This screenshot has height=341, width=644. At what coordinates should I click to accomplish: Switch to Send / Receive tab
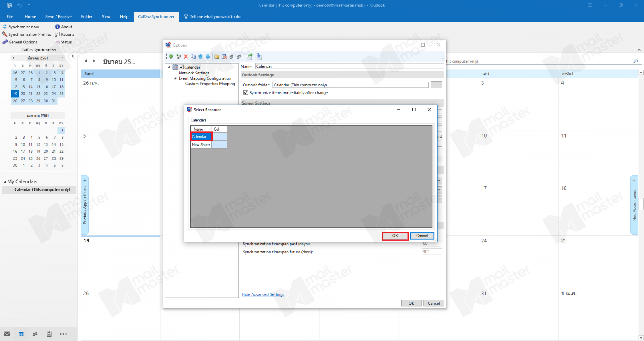click(x=58, y=17)
